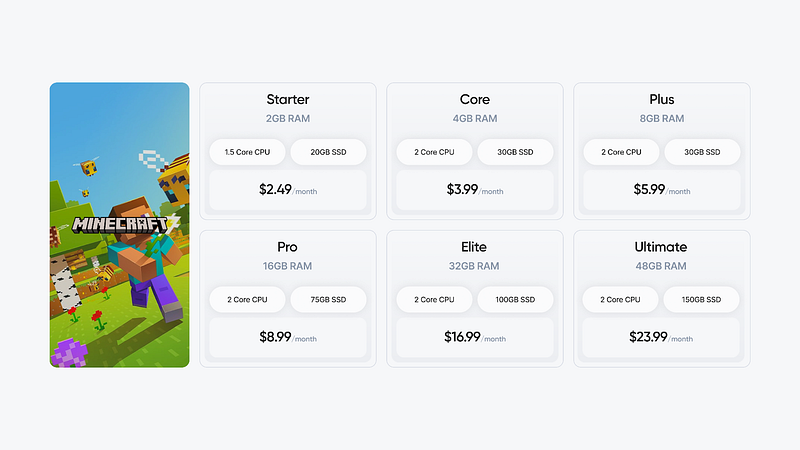Select the Pro plan title
The image size is (800, 450).
coord(288,247)
